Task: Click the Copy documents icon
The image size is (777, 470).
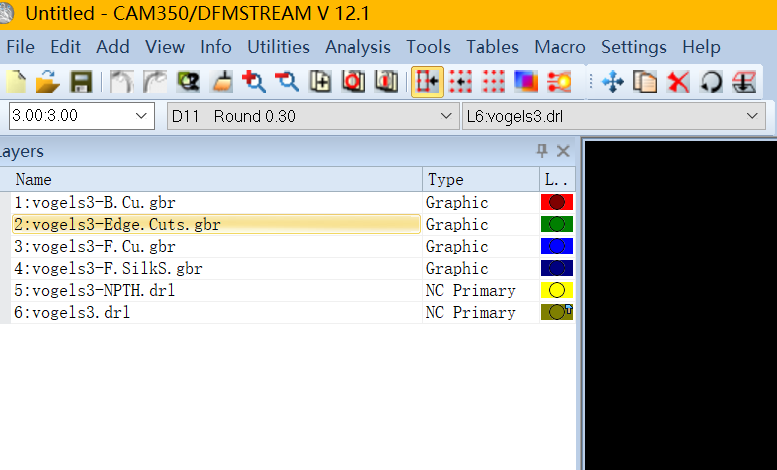Action: pyautogui.click(x=645, y=81)
